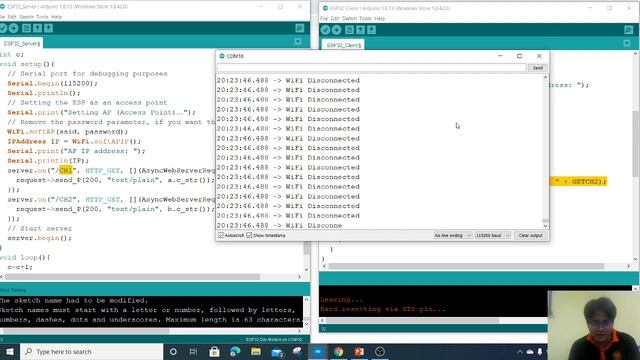
Task: Open Help menu in ESP32_Client window
Action: pos(380,18)
